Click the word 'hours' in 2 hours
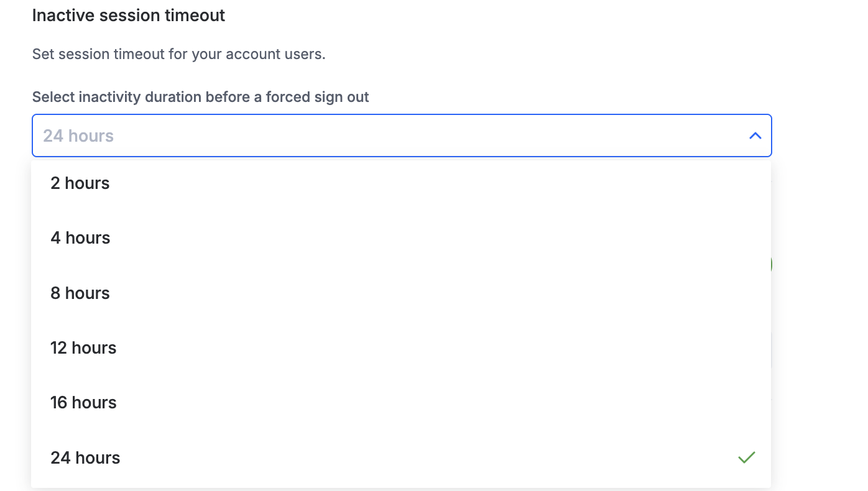868x491 pixels. 87,183
